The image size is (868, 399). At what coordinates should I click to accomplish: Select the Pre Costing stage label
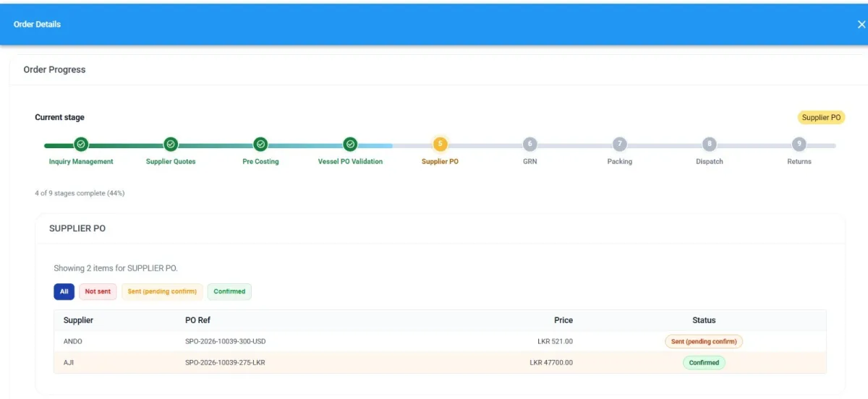tap(260, 162)
